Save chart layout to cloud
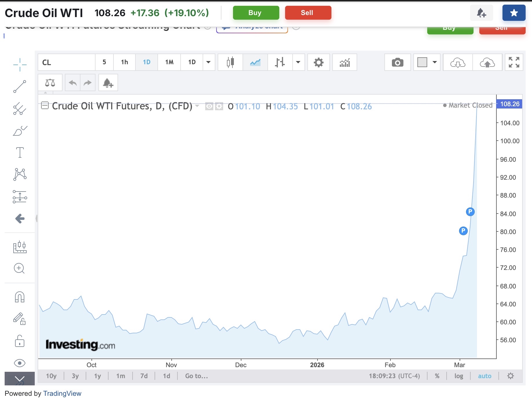The height and width of the screenshot is (401, 532). 487,62
